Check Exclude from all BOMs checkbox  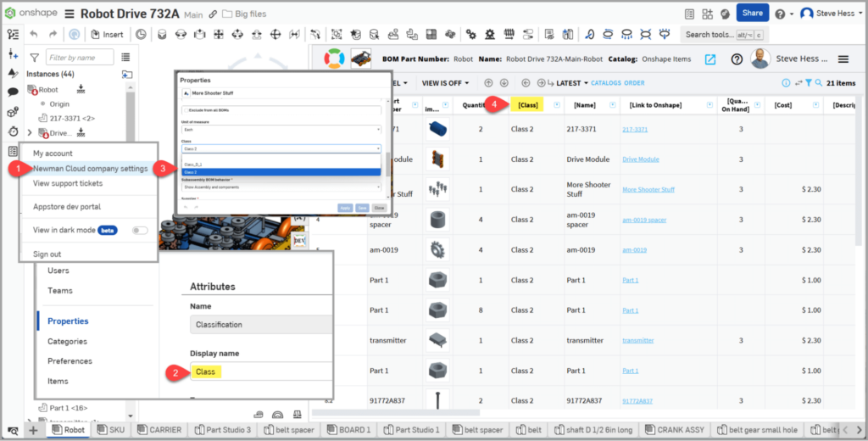(186, 110)
